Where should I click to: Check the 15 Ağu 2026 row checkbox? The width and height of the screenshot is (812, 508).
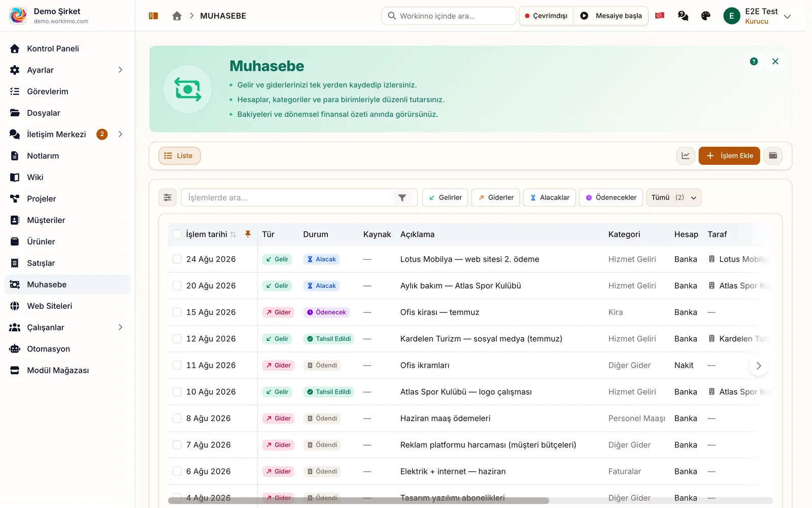177,312
